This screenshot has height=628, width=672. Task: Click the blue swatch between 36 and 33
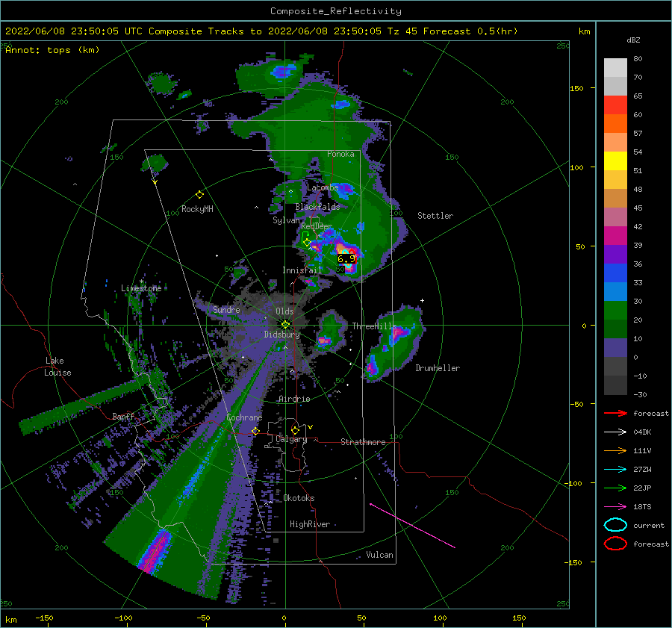[x=615, y=273]
